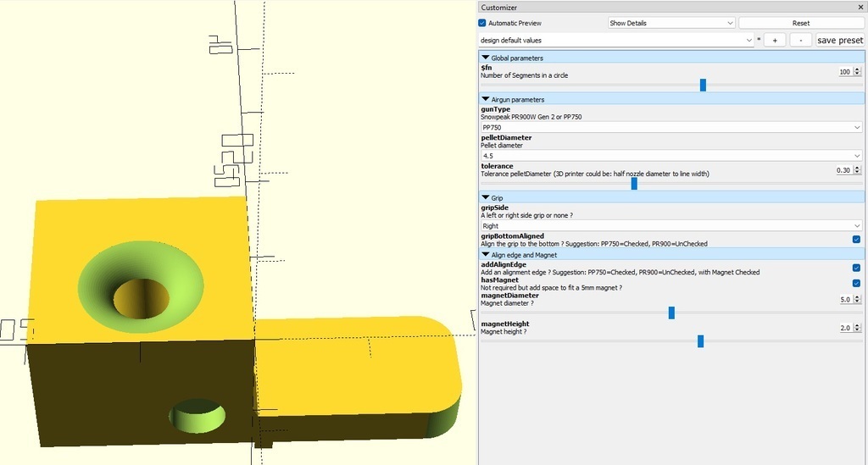Click the magnetHeight slider handle
Image resolution: width=868 pixels, height=465 pixels.
coord(700,341)
